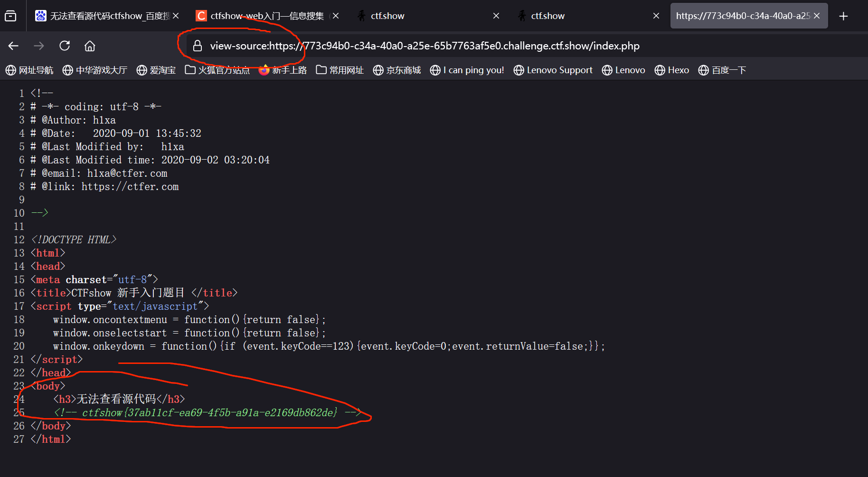Go to the browser home page icon

pyautogui.click(x=90, y=46)
